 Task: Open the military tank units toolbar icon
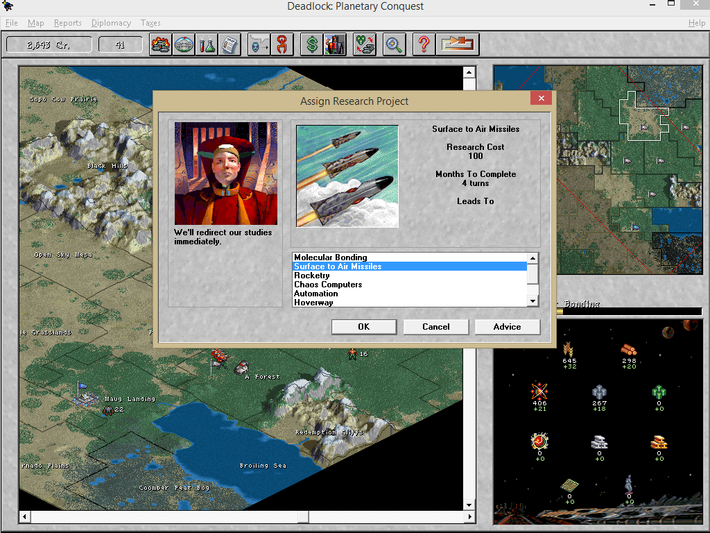coord(160,44)
